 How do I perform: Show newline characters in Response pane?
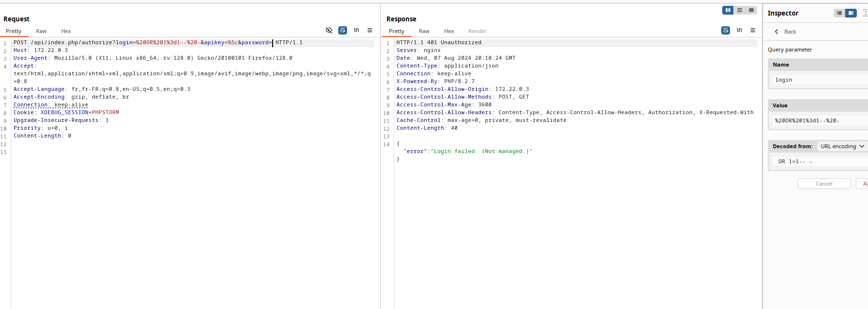[739, 30]
